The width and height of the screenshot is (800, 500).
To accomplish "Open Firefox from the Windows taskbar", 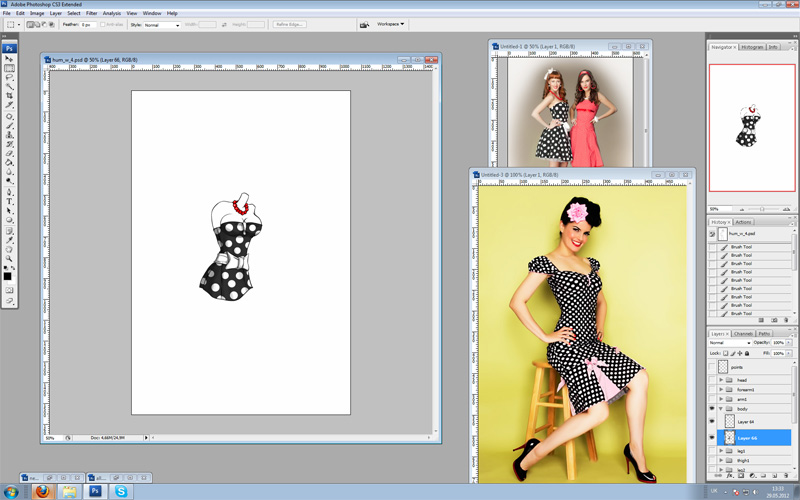I will [41, 491].
